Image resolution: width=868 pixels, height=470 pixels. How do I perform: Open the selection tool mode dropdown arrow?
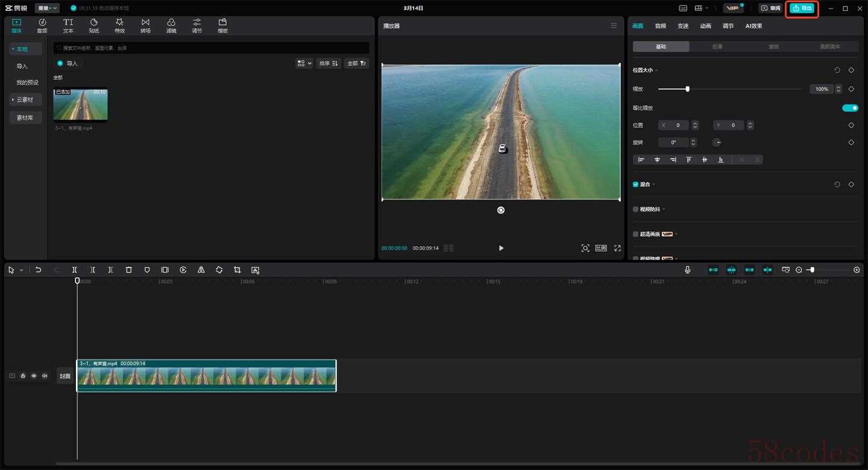point(22,270)
